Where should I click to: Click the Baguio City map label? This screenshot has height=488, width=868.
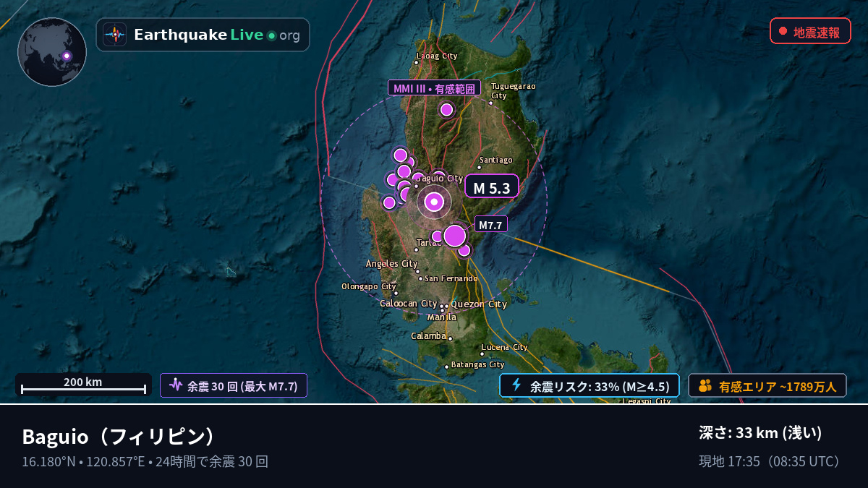(x=438, y=179)
